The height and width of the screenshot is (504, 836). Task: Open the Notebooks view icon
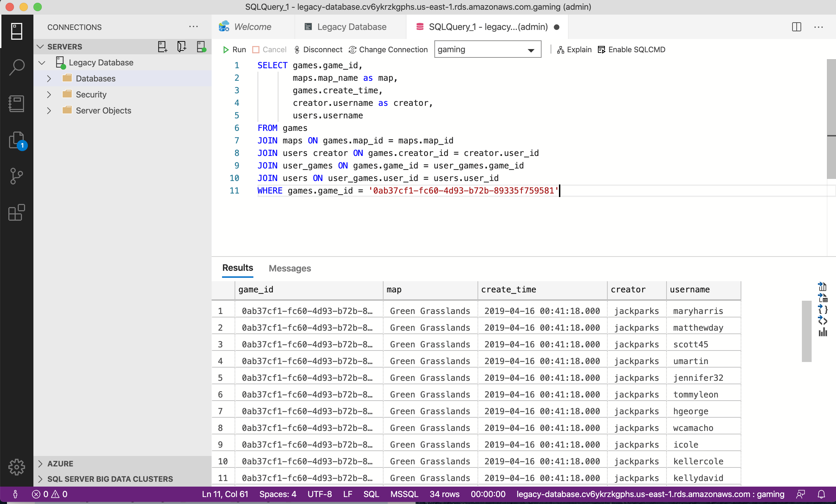point(17,104)
